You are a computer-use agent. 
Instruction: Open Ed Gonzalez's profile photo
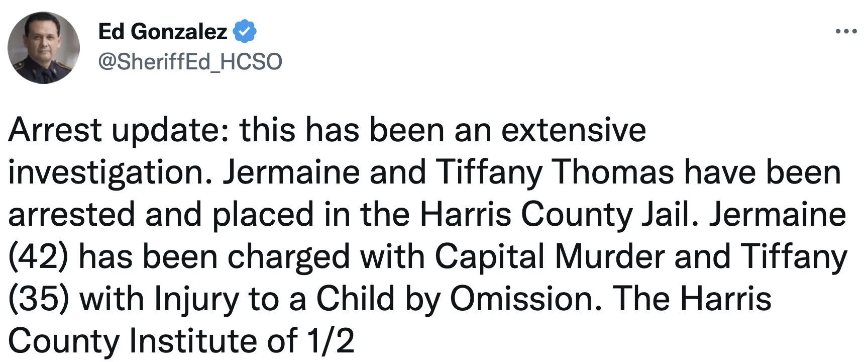pyautogui.click(x=44, y=48)
